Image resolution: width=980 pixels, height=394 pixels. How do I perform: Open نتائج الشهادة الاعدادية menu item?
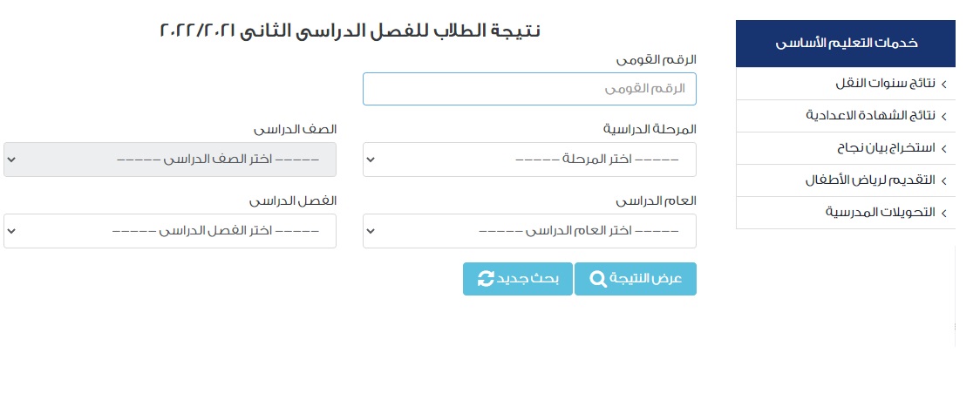[x=846, y=116]
